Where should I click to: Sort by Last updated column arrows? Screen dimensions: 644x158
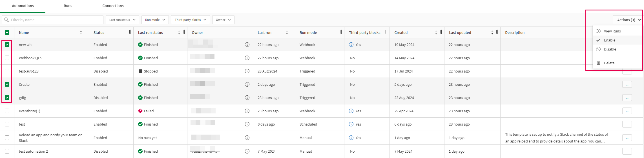pyautogui.click(x=492, y=32)
